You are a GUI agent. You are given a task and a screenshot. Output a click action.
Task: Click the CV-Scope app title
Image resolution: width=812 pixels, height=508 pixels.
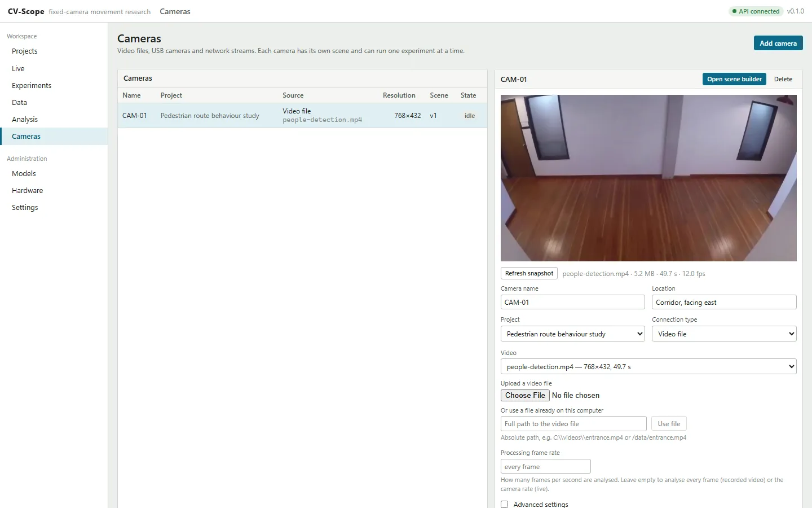[26, 11]
